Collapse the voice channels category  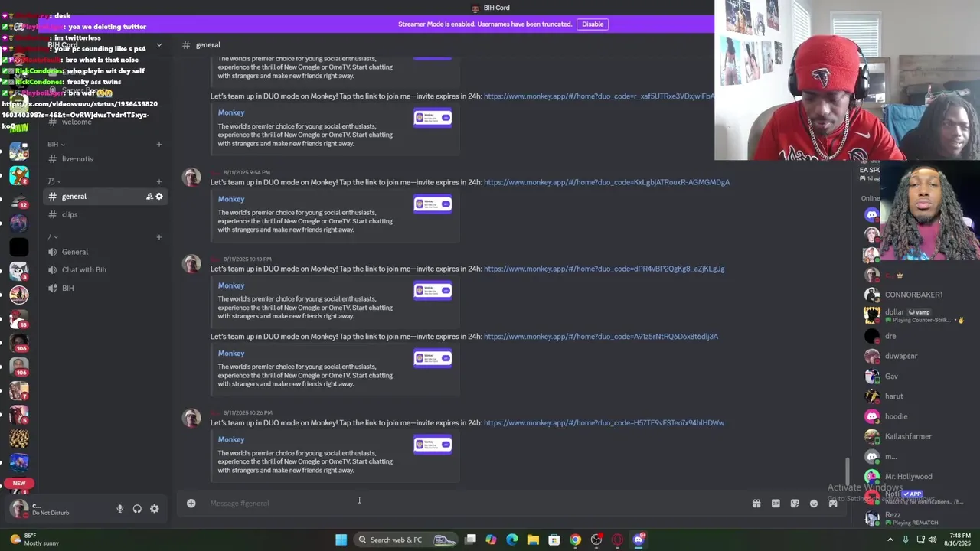tap(52, 237)
